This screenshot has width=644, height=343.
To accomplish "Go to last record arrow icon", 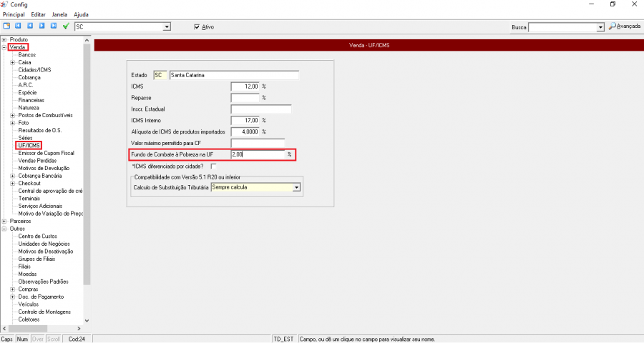I will point(54,26).
